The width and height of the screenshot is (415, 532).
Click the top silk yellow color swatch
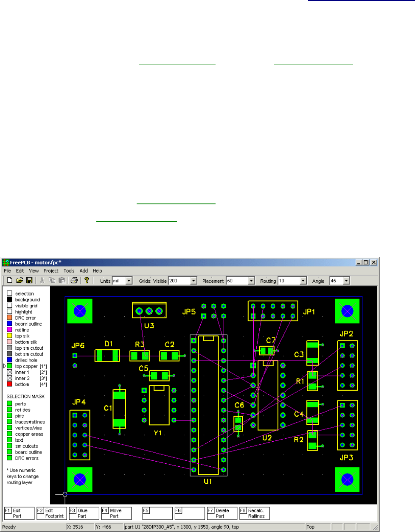10,336
